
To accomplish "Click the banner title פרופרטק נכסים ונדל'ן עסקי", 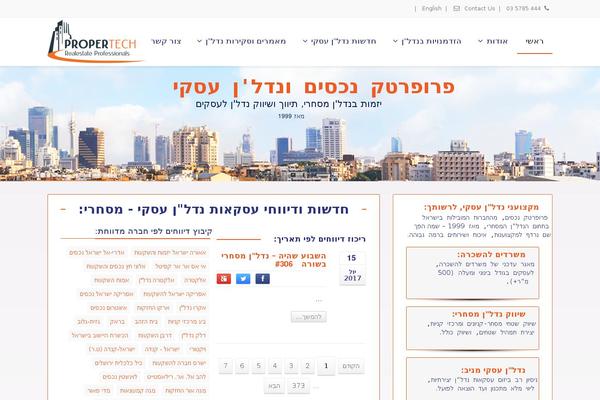I will coord(313,87).
